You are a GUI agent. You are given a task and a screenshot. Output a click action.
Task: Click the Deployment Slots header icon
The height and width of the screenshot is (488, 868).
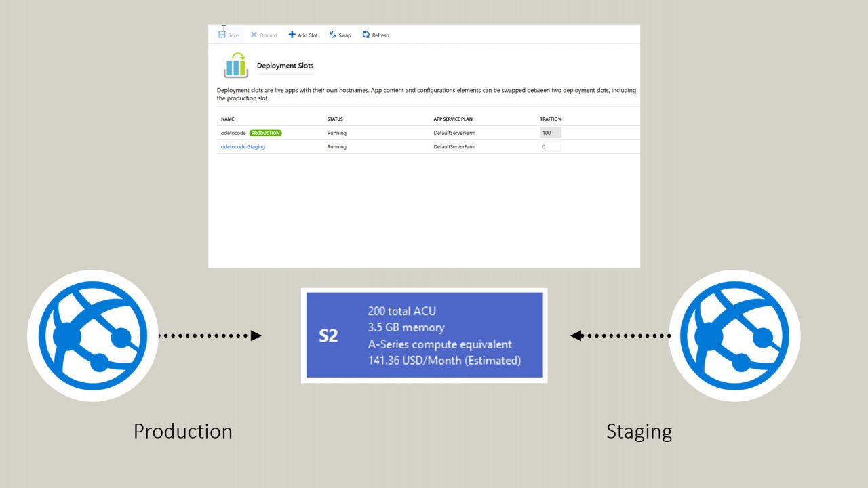coord(236,65)
